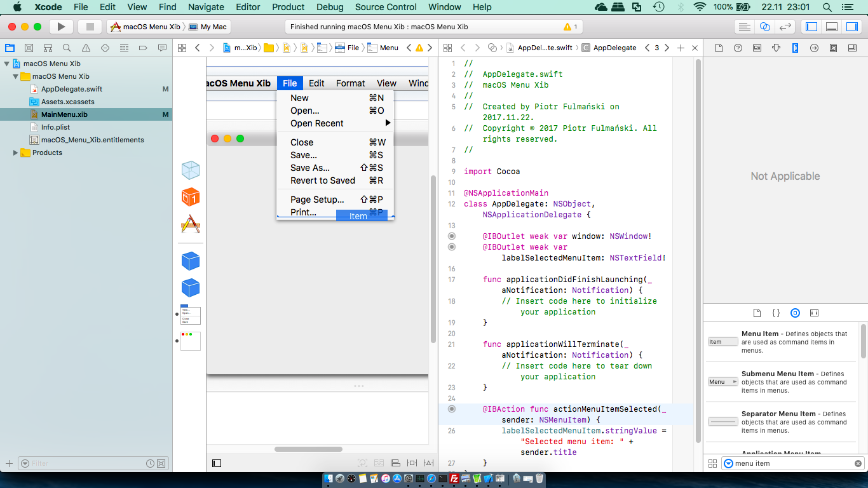Open the Media library icon
The width and height of the screenshot is (868, 488).
point(815,313)
